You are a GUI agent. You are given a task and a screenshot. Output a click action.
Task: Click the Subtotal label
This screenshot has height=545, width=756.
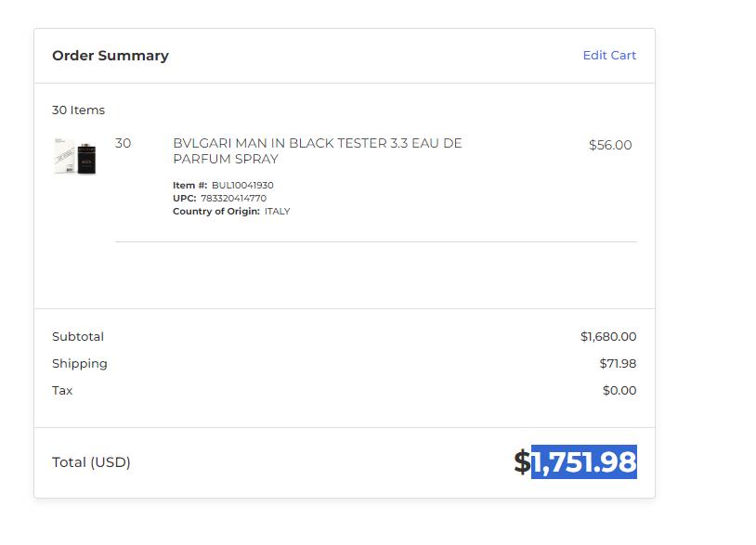click(x=78, y=336)
